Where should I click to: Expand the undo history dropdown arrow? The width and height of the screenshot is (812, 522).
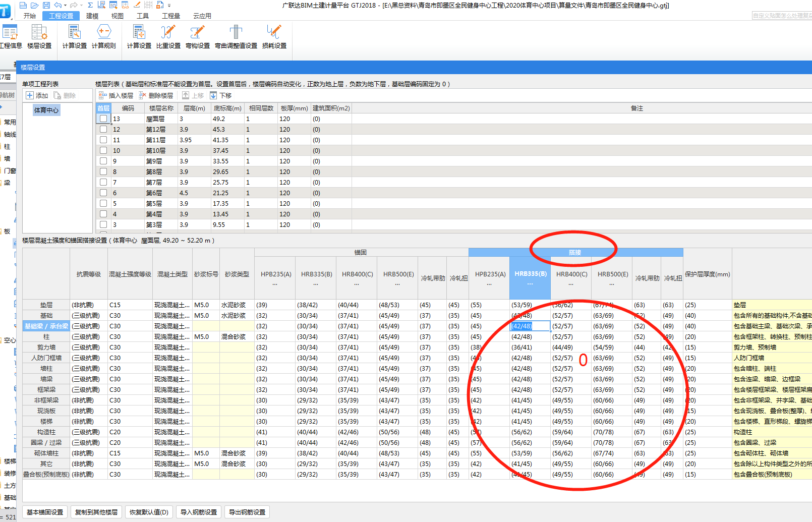65,6
